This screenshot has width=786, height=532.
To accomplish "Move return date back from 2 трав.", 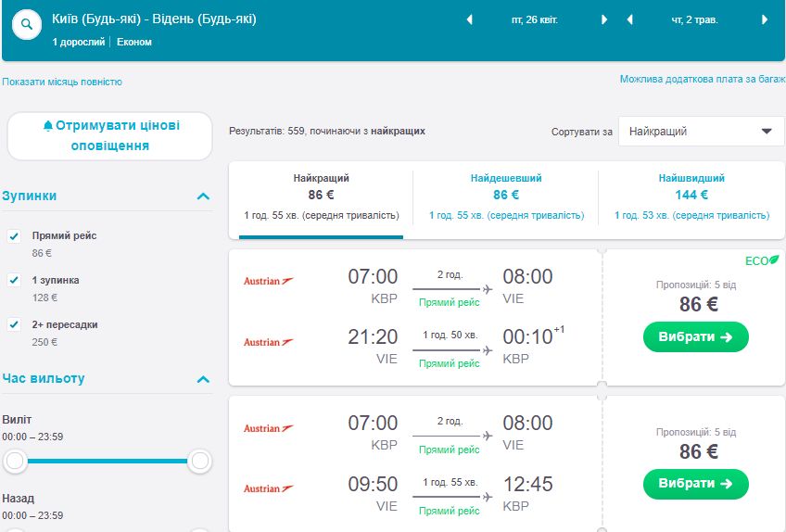I will click(629, 19).
